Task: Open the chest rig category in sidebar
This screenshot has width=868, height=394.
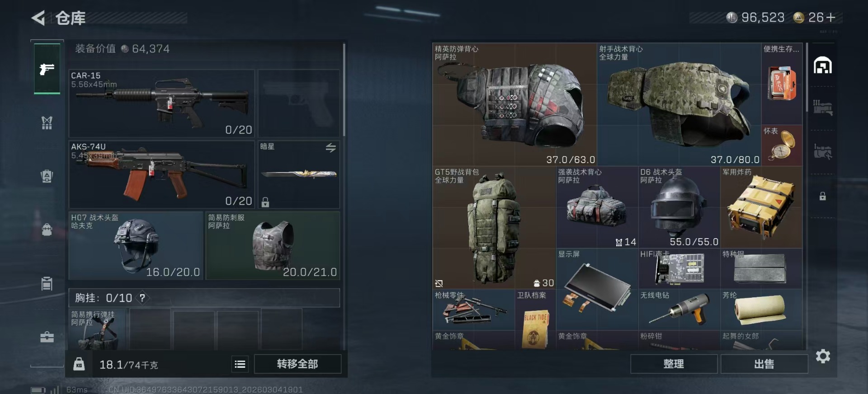Action: coord(47,122)
